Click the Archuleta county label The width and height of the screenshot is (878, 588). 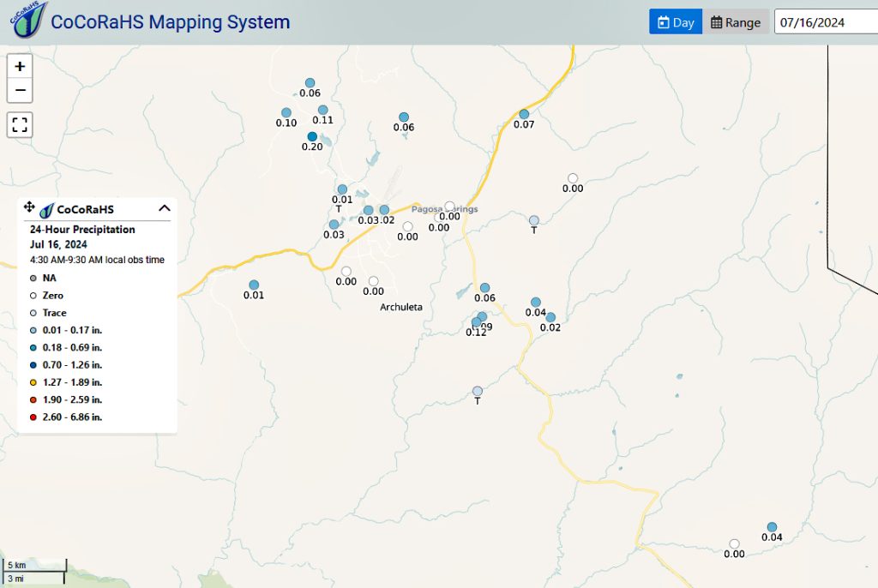tap(401, 307)
